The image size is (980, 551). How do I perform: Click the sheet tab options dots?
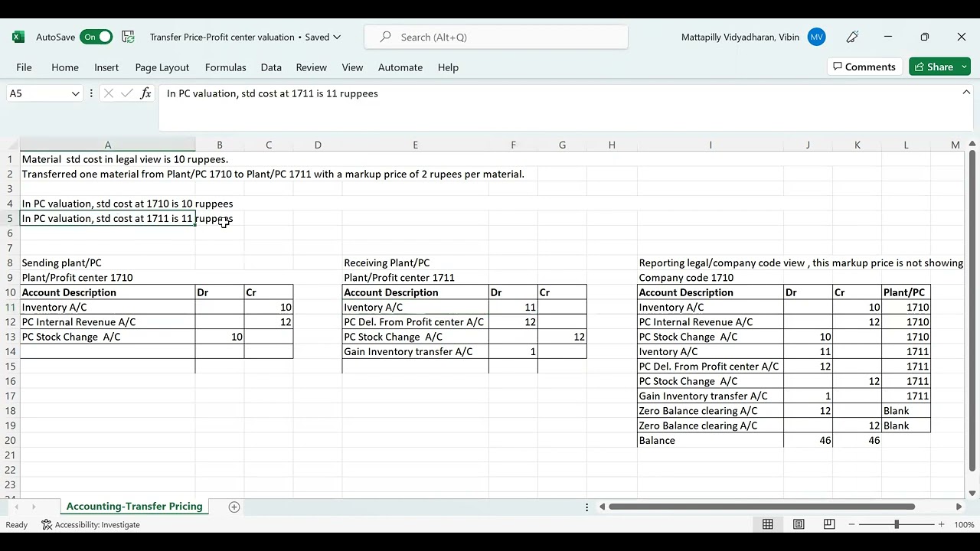pos(587,507)
